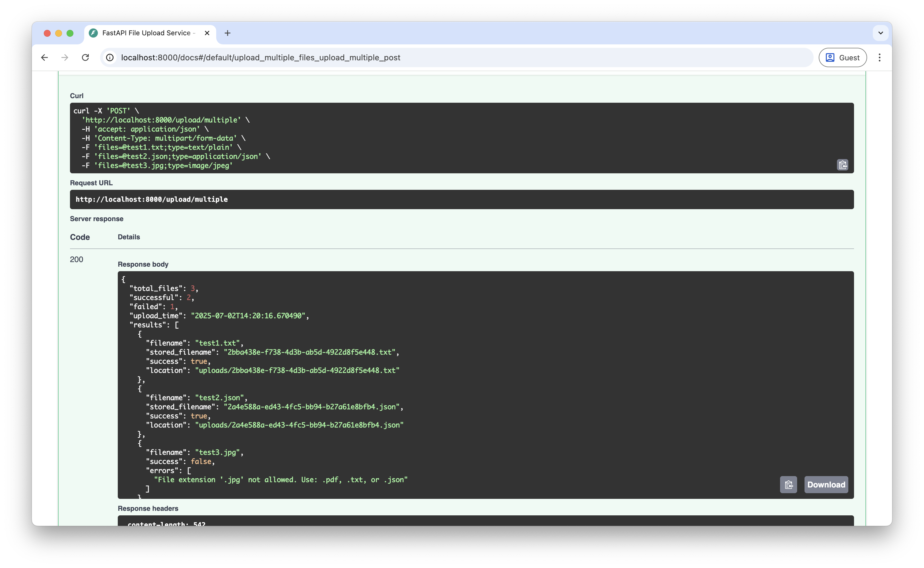Click the Code column header
The height and width of the screenshot is (568, 924).
tap(80, 237)
